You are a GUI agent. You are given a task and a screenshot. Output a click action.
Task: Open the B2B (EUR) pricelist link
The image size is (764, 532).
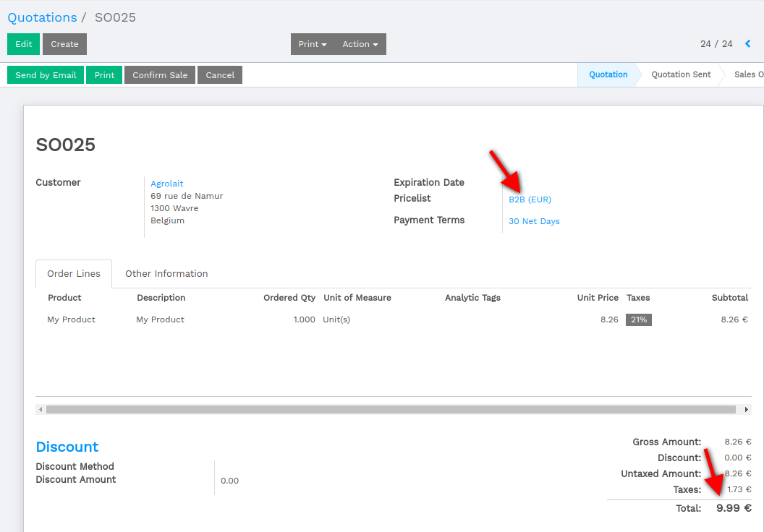tap(530, 199)
